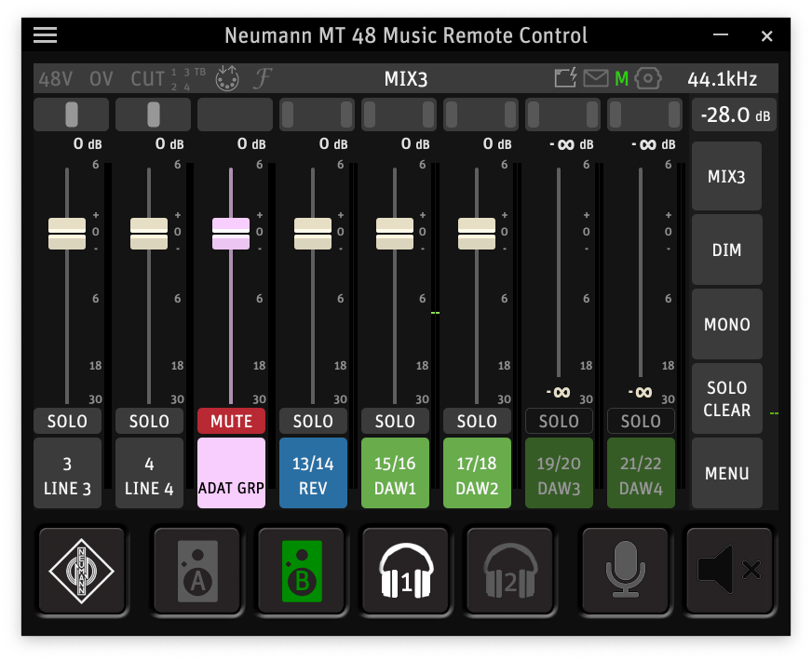Click the speaker mute icon
Screen dimensions: 812x661
[x=729, y=570]
